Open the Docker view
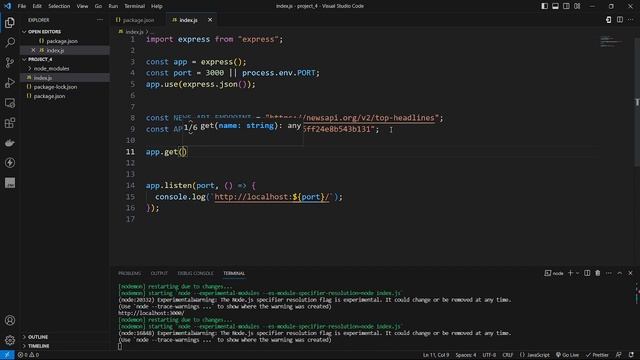 [x=10, y=143]
